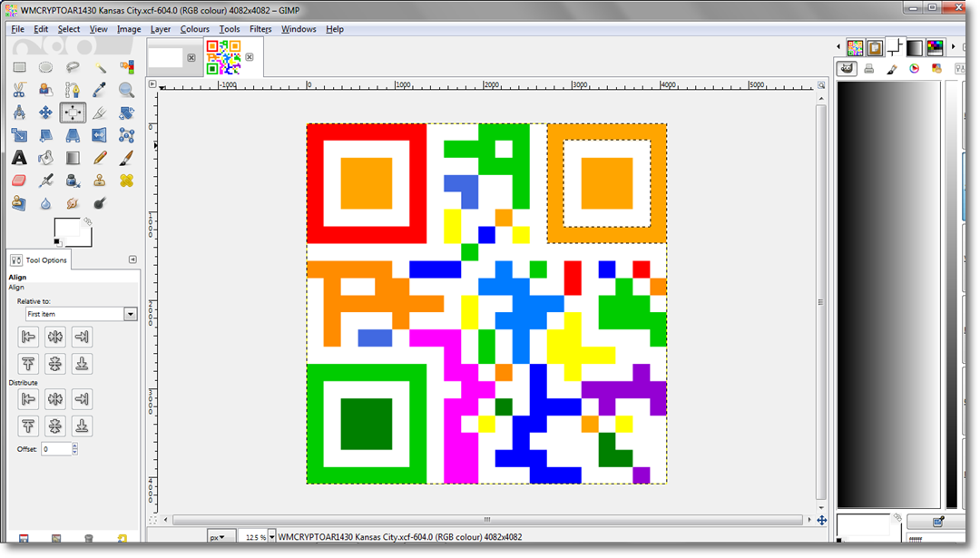Select the Heal tool

pyautogui.click(x=126, y=181)
